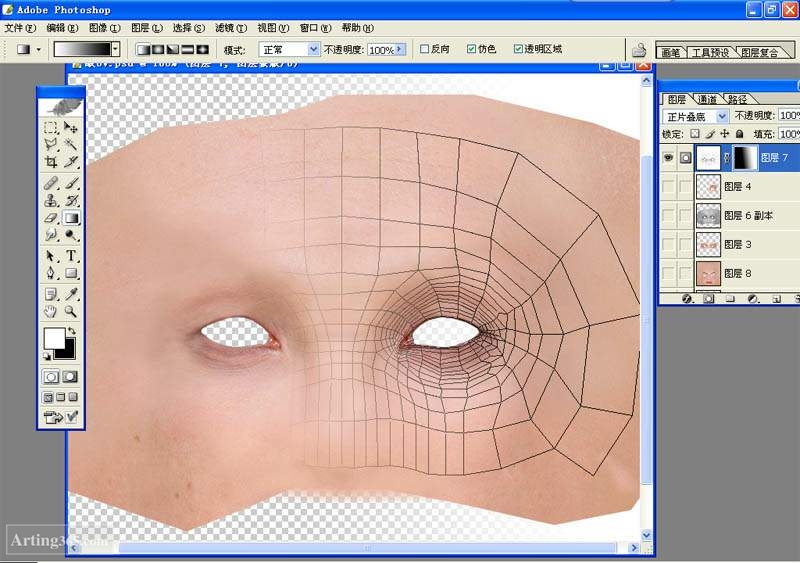Select the Move tool
This screenshot has width=800, height=563.
[x=71, y=127]
